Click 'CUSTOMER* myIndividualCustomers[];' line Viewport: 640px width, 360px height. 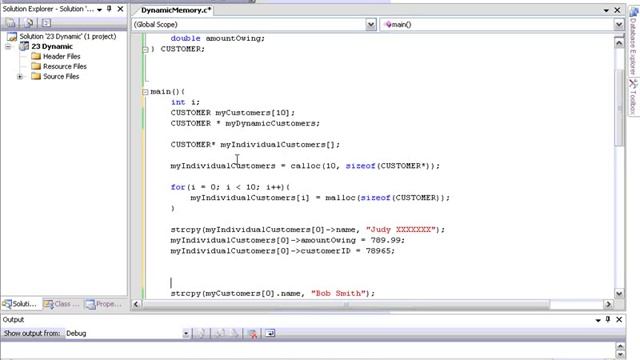click(x=255, y=144)
